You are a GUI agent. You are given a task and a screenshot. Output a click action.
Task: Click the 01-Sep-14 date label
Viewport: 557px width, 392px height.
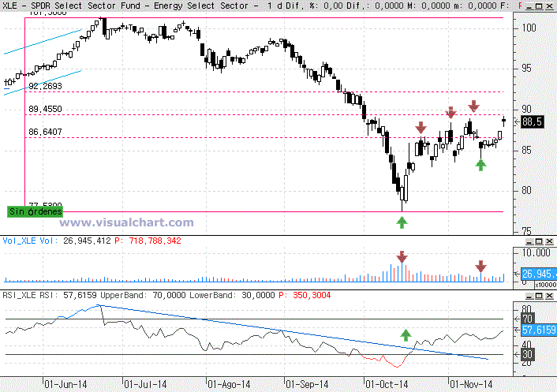(307, 385)
